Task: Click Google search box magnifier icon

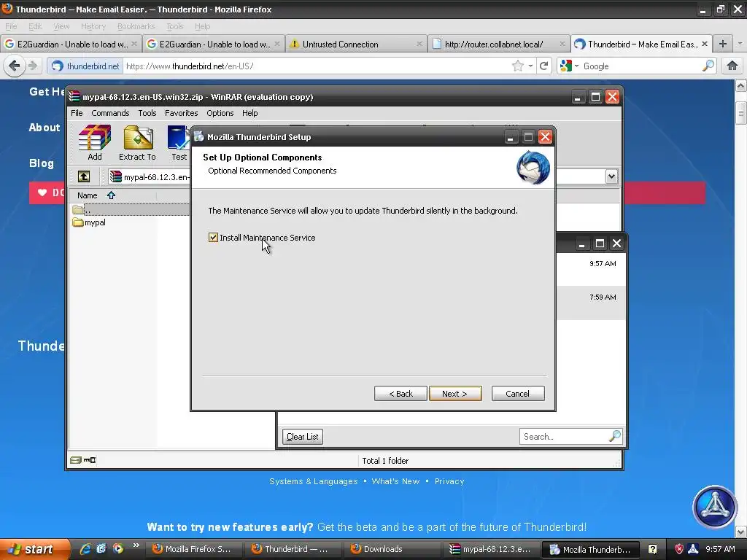Action: click(708, 66)
